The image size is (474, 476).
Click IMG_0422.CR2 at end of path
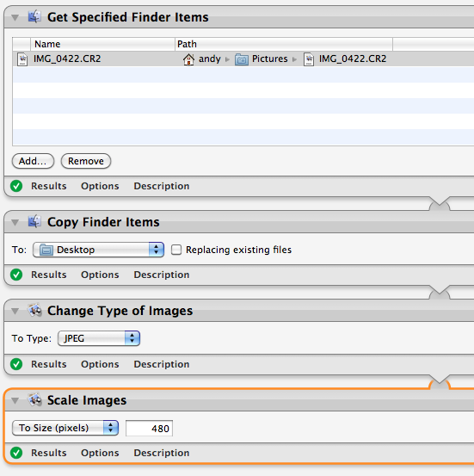coord(353,59)
